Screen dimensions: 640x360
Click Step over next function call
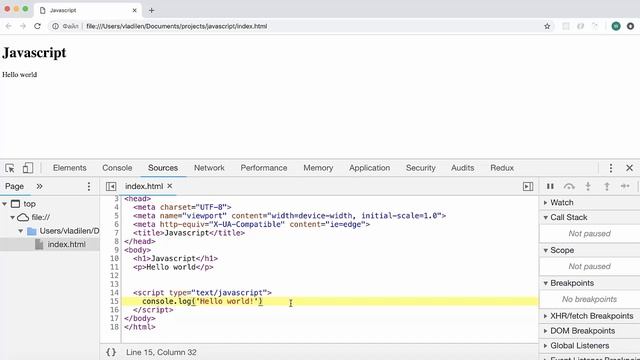569,187
